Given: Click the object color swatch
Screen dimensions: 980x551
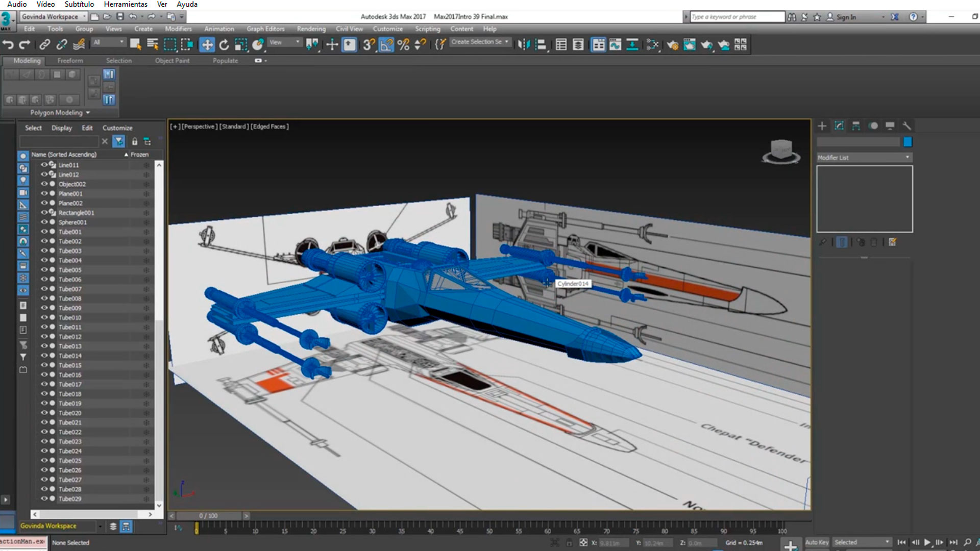Looking at the screenshot, I should click(x=908, y=142).
